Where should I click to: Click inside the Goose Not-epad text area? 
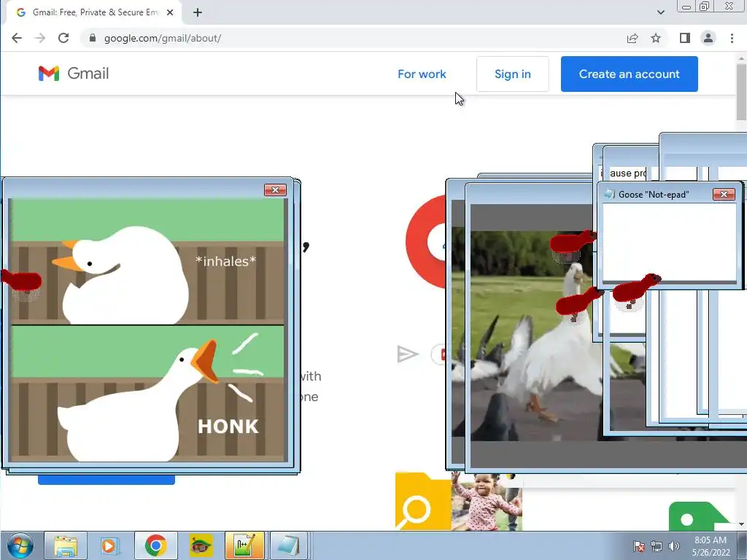[x=670, y=242]
